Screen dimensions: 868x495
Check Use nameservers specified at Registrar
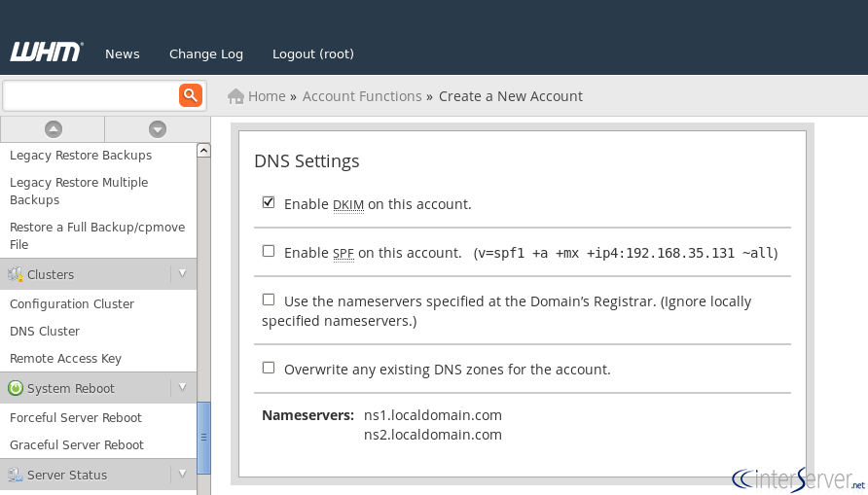[x=269, y=300]
